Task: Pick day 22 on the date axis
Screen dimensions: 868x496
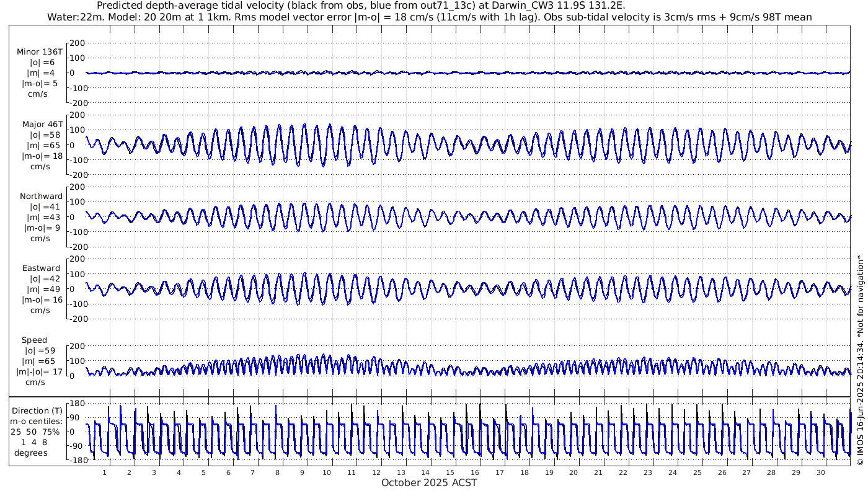Action: click(623, 472)
